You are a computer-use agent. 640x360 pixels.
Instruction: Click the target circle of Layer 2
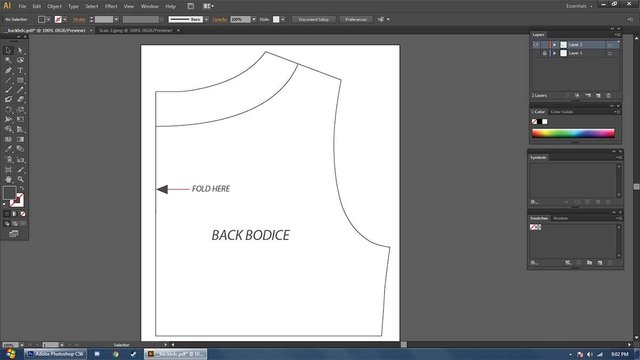[609, 44]
